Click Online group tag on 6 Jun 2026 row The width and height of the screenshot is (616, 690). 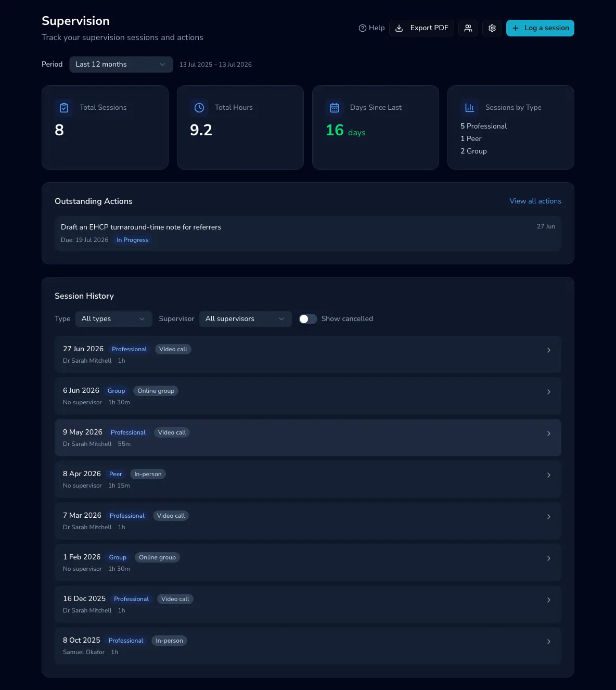pyautogui.click(x=156, y=391)
